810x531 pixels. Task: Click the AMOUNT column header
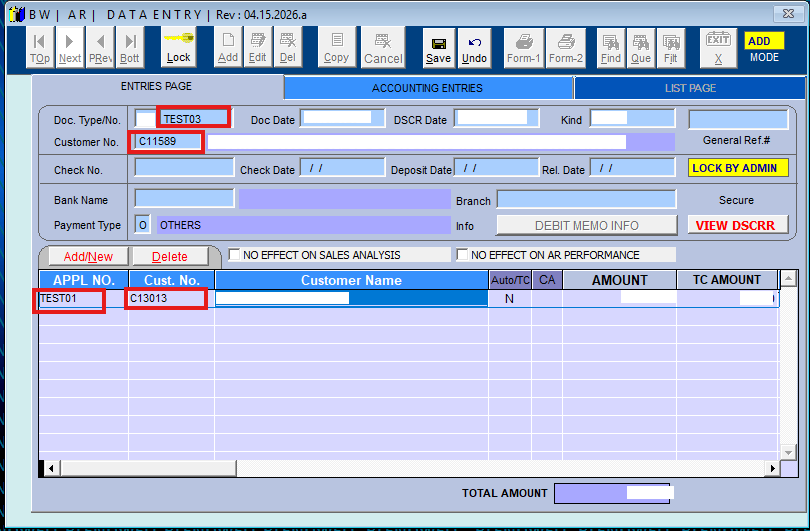(x=619, y=280)
